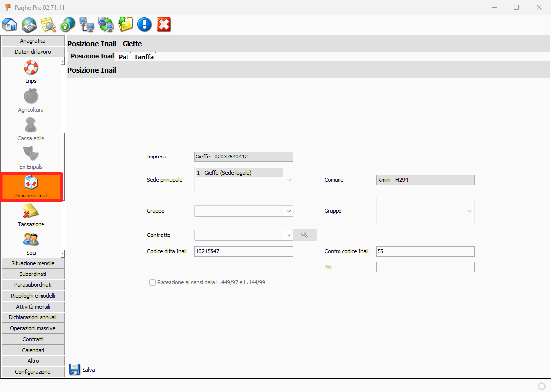
Task: Expand the left Gruppo dropdown
Action: coord(288,211)
